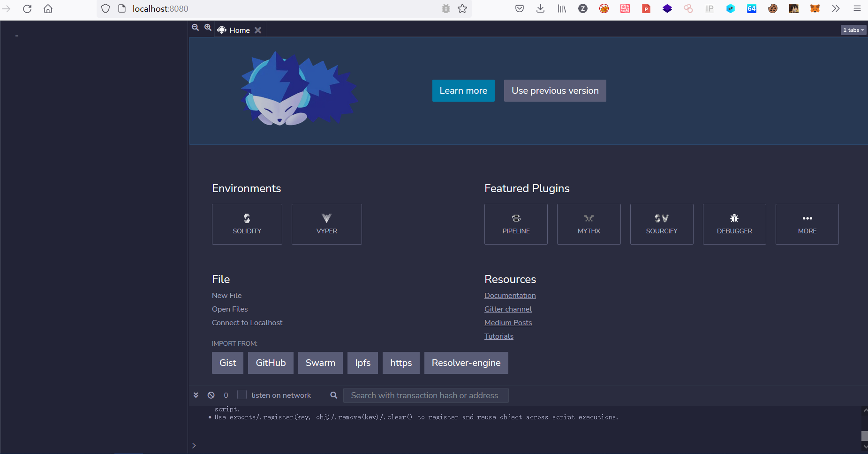
Task: Open the Debugger plugin
Action: pos(734,224)
